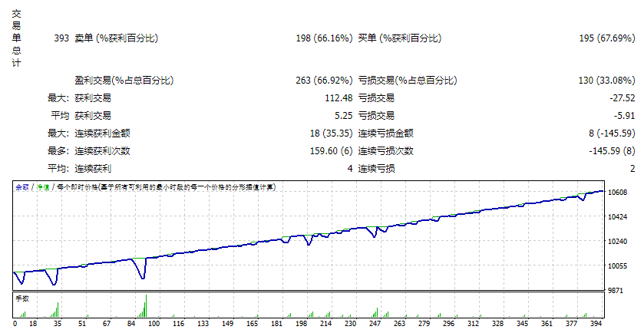Select the value 159.60 (6)
Viewport: 644px width, 333px height.
coord(331,150)
